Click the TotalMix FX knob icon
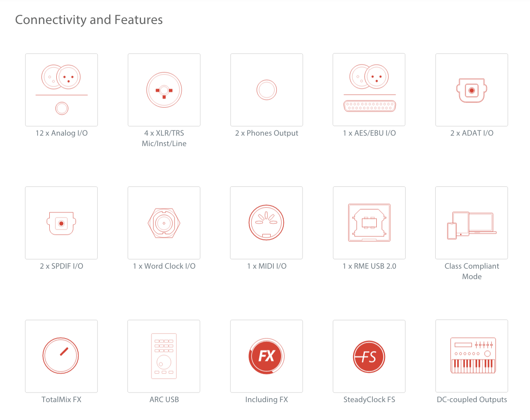The height and width of the screenshot is (420, 530). (62, 356)
